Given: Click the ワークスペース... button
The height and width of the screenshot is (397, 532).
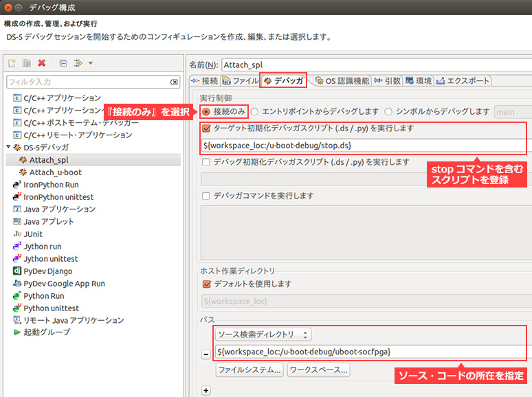Looking at the screenshot, I should 318,370.
